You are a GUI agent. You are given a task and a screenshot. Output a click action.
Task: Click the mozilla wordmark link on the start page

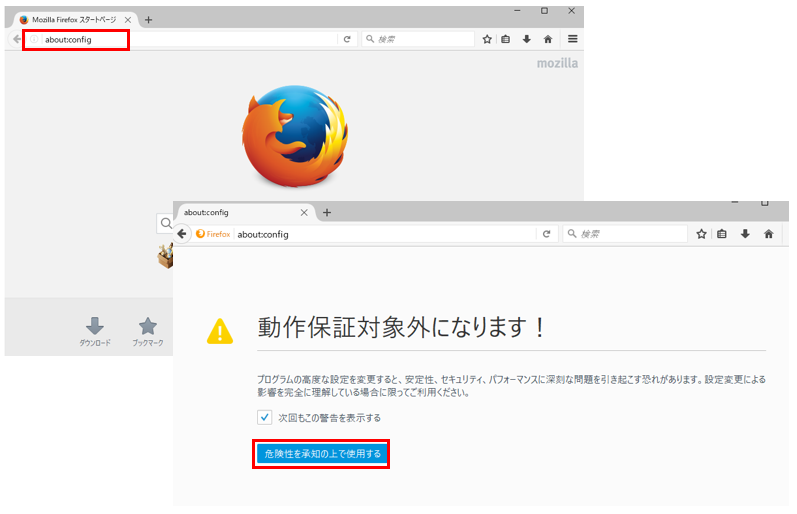point(557,63)
